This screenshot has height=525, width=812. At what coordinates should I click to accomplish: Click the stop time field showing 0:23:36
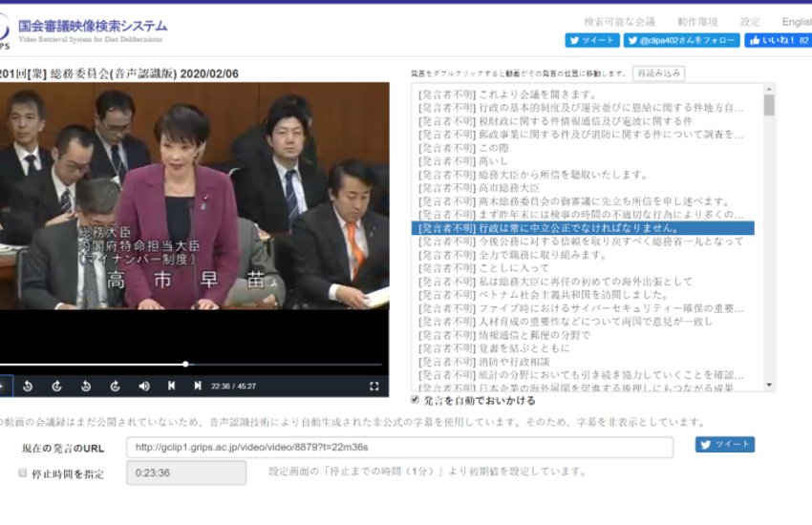pos(186,472)
